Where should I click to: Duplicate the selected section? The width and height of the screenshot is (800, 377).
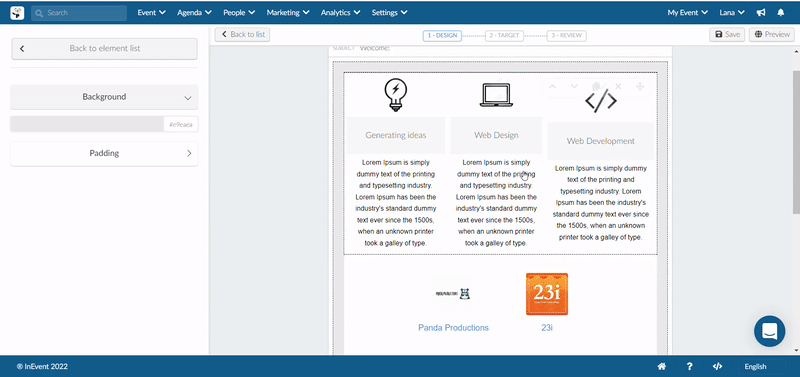click(x=596, y=87)
